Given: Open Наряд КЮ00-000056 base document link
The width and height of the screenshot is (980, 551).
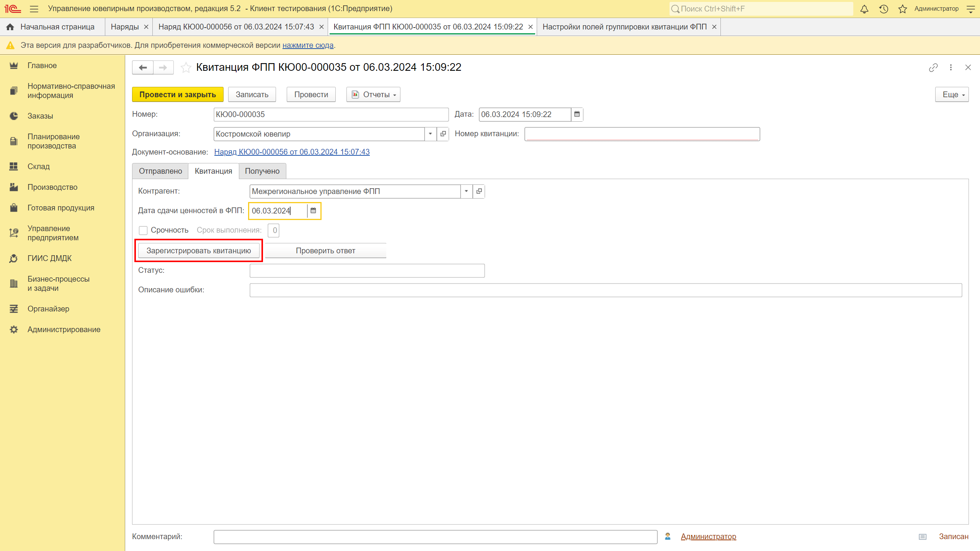Looking at the screenshot, I should 292,152.
